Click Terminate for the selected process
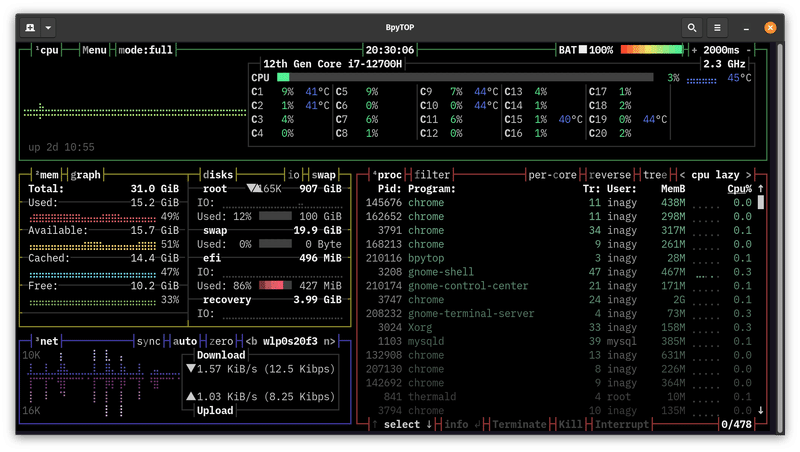 point(519,424)
